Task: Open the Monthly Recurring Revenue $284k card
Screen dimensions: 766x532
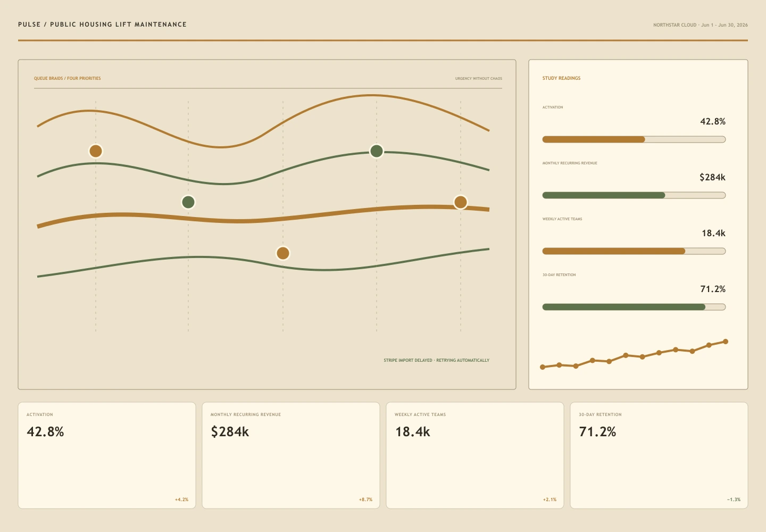Action: point(291,455)
